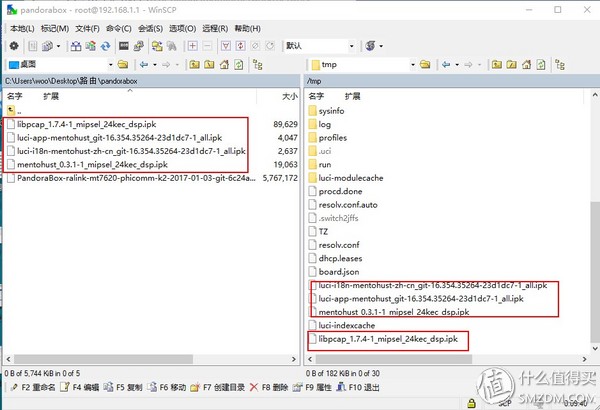Click the select files plus icon
The image size is (600, 410).
(192, 46)
